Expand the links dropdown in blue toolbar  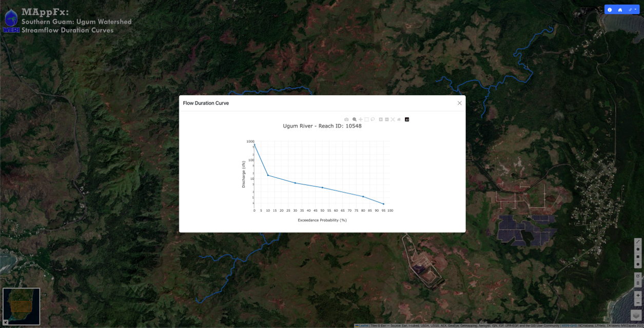click(632, 10)
